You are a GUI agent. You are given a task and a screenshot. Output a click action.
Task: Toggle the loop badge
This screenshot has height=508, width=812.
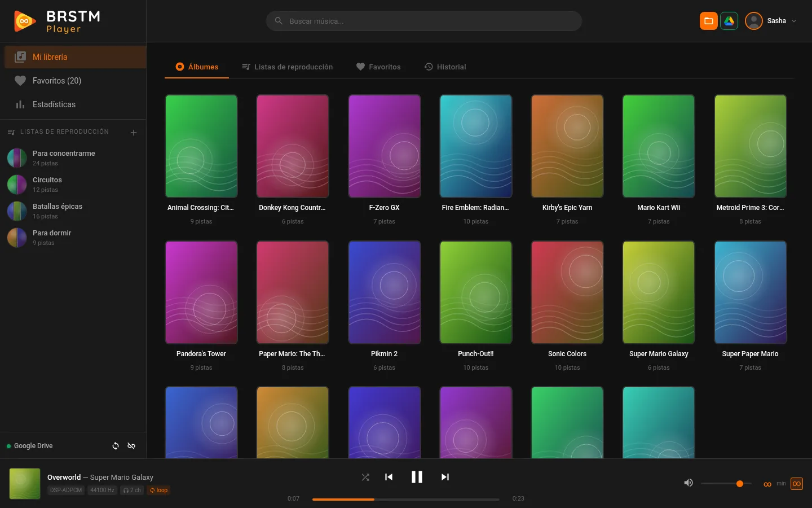point(158,490)
